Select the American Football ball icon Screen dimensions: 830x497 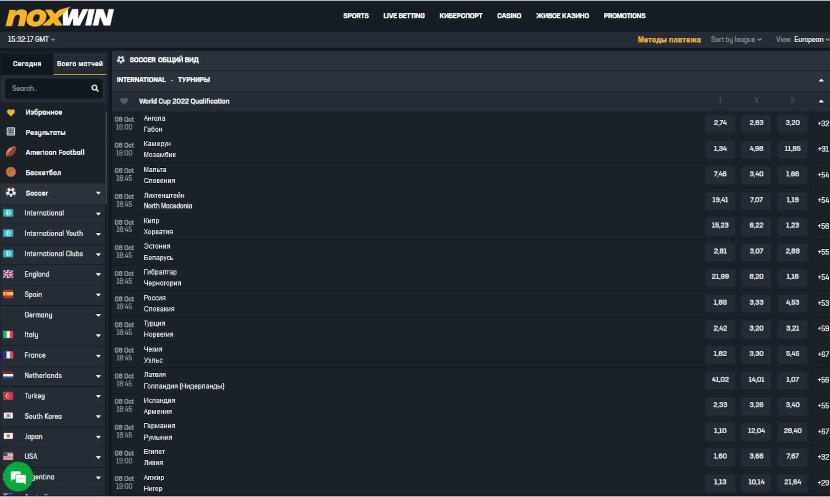(11, 152)
